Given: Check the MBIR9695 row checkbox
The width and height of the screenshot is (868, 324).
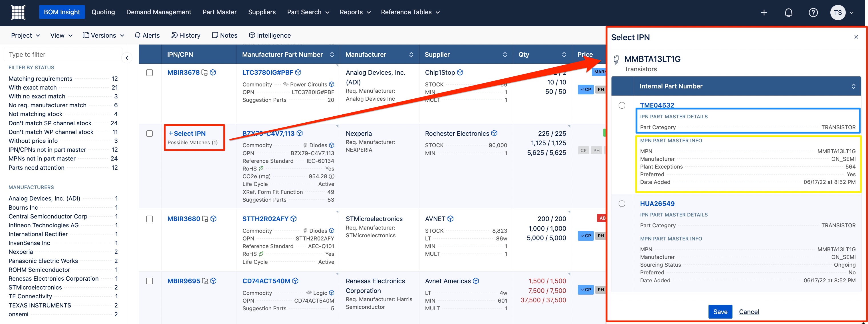Looking at the screenshot, I should (150, 281).
